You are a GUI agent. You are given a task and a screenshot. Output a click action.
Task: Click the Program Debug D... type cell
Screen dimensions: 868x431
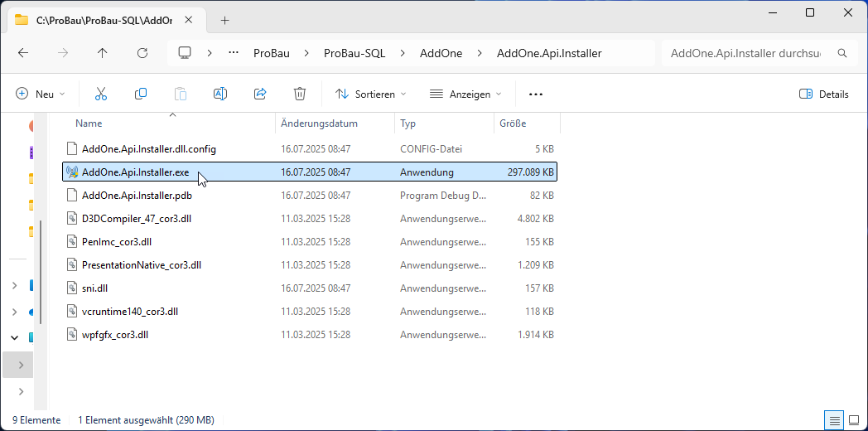coord(443,196)
